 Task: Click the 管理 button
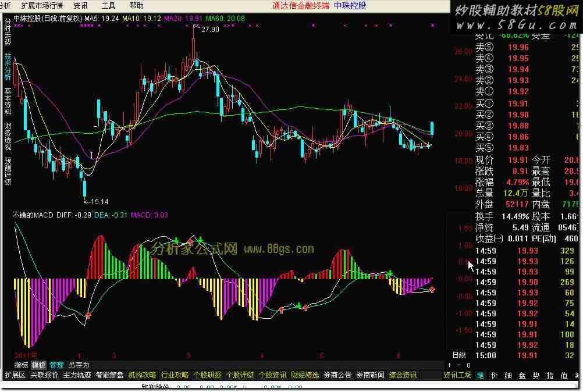pos(57,365)
